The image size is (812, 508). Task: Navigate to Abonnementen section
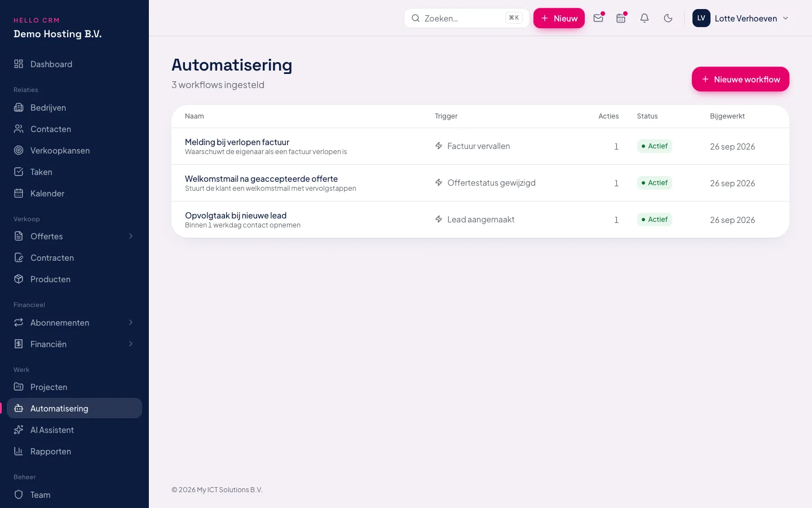pyautogui.click(x=74, y=322)
